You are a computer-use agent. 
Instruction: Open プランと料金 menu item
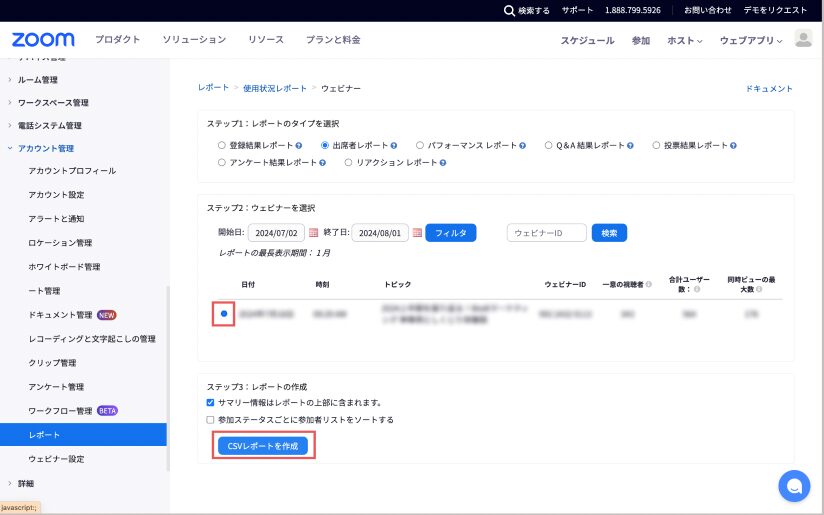click(x=333, y=40)
